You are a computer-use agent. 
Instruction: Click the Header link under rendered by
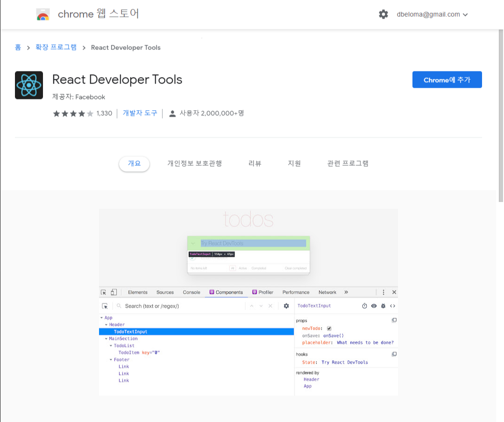point(312,379)
